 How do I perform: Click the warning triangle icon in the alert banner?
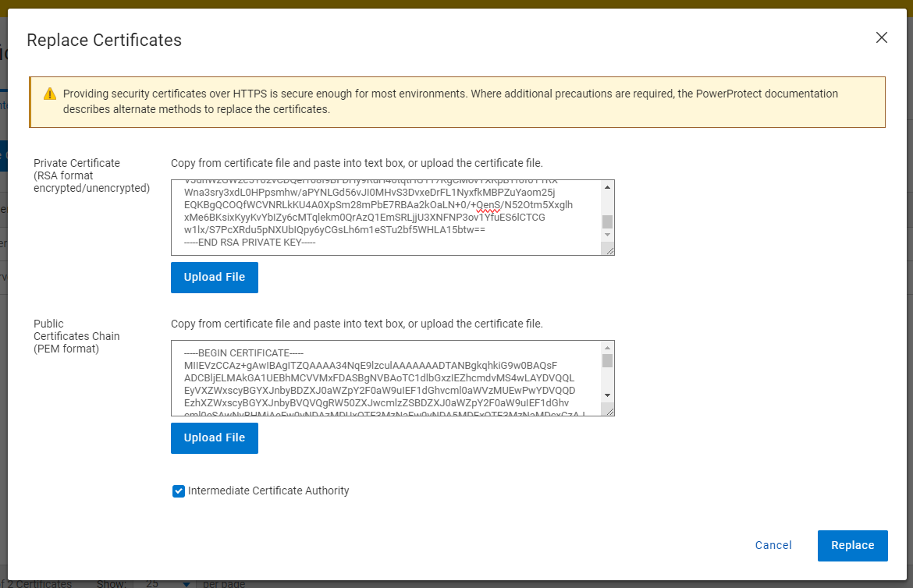click(x=50, y=94)
